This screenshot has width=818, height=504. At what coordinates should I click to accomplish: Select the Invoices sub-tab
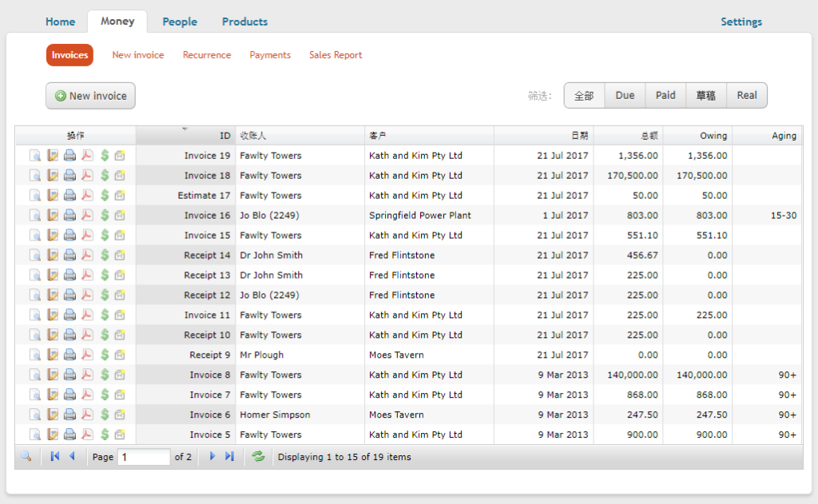[x=69, y=55]
